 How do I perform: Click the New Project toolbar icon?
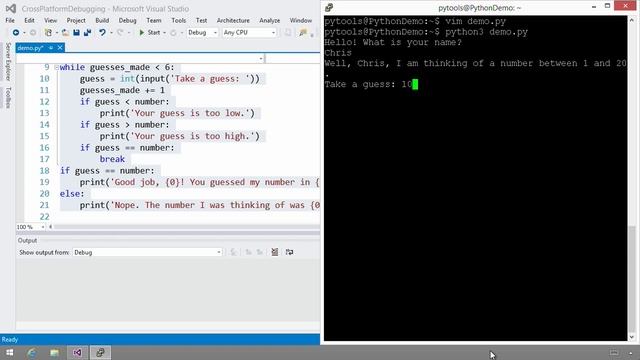pyautogui.click(x=48, y=32)
